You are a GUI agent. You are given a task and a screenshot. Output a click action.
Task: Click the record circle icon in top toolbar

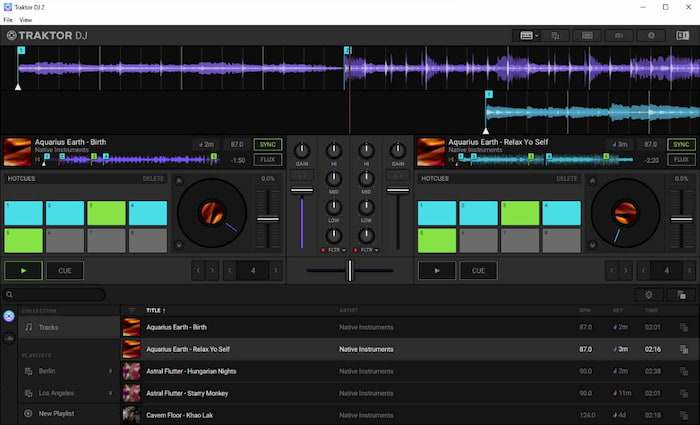[x=651, y=36]
